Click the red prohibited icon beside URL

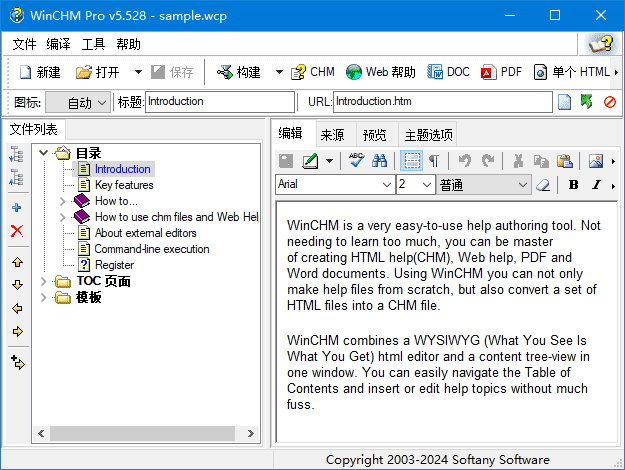(x=609, y=102)
